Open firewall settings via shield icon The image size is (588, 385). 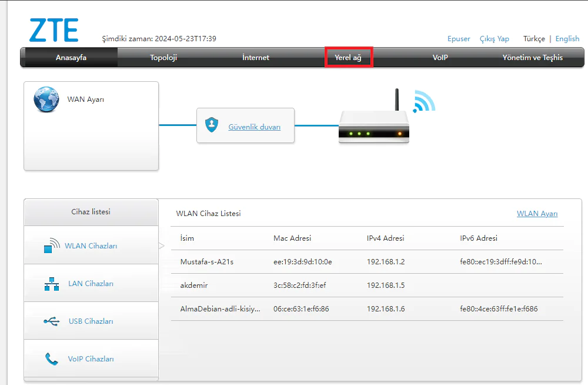point(211,125)
